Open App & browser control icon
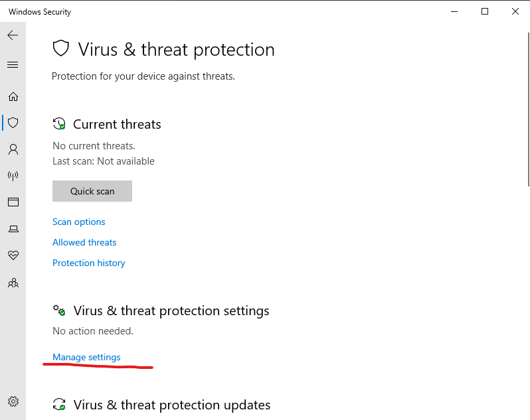Image resolution: width=530 pixels, height=420 pixels. (13, 202)
